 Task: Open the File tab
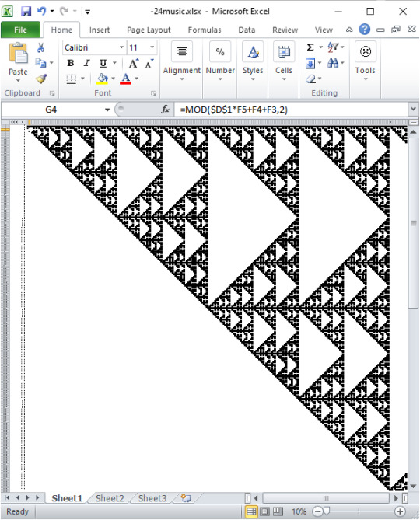tap(20, 30)
